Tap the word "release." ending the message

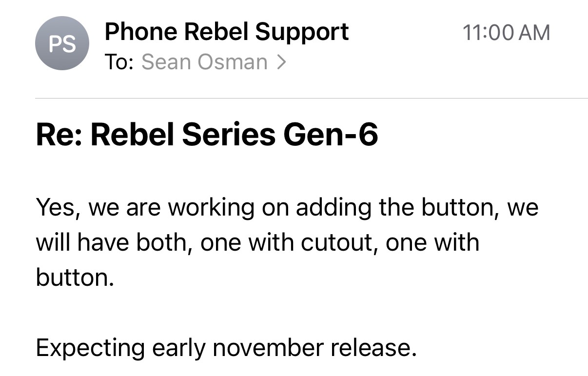[x=373, y=348]
